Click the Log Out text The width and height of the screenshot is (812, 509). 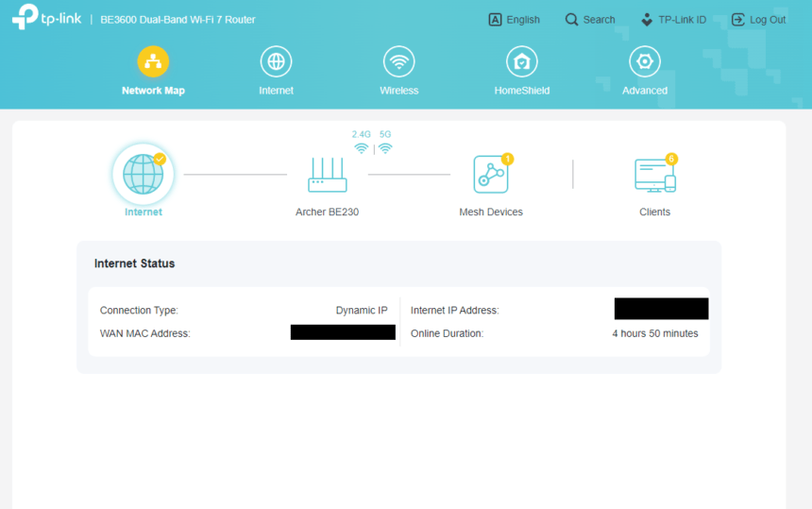coord(768,20)
